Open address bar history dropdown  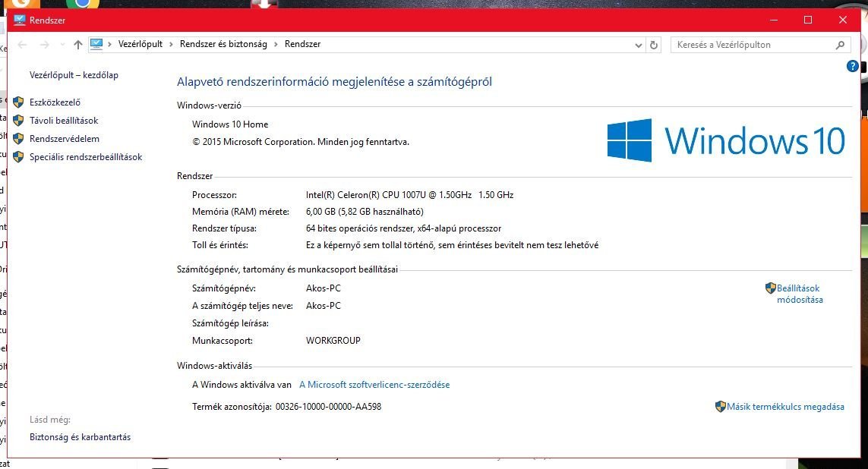pos(638,46)
